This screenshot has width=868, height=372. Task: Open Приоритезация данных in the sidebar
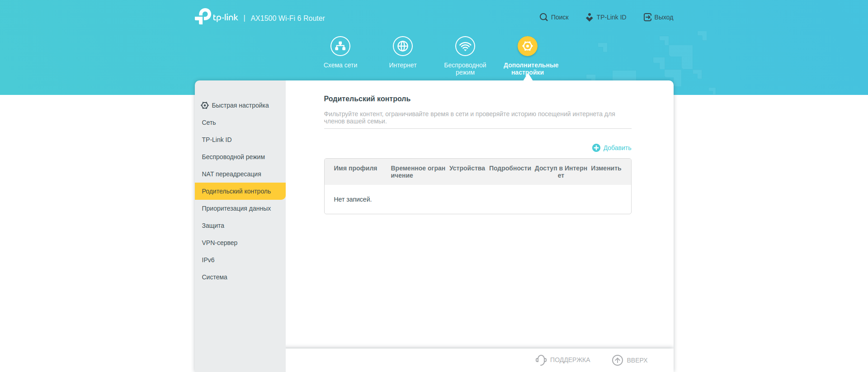pyautogui.click(x=236, y=208)
